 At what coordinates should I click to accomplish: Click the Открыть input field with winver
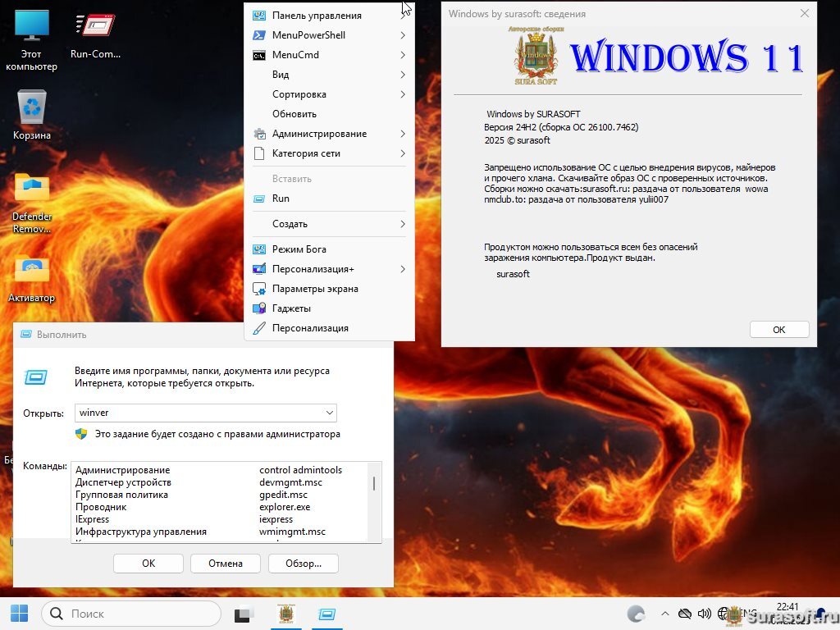(206, 413)
